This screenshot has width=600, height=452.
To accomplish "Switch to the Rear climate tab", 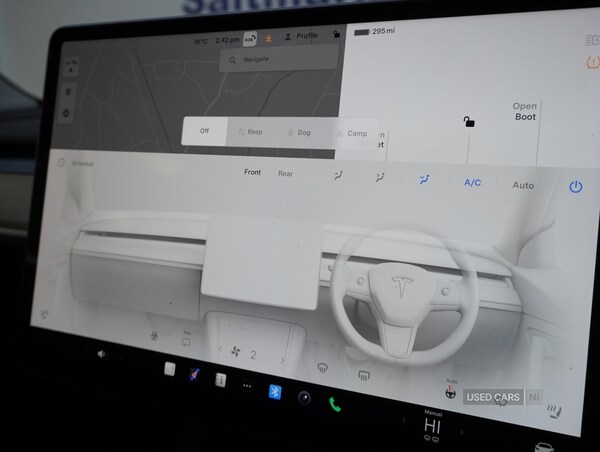I will [x=285, y=173].
